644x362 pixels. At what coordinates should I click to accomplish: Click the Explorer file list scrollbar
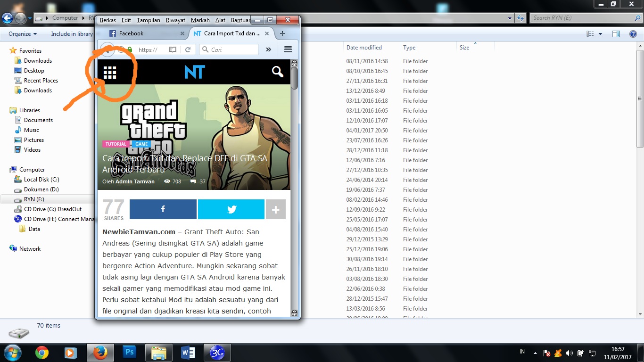click(640, 99)
